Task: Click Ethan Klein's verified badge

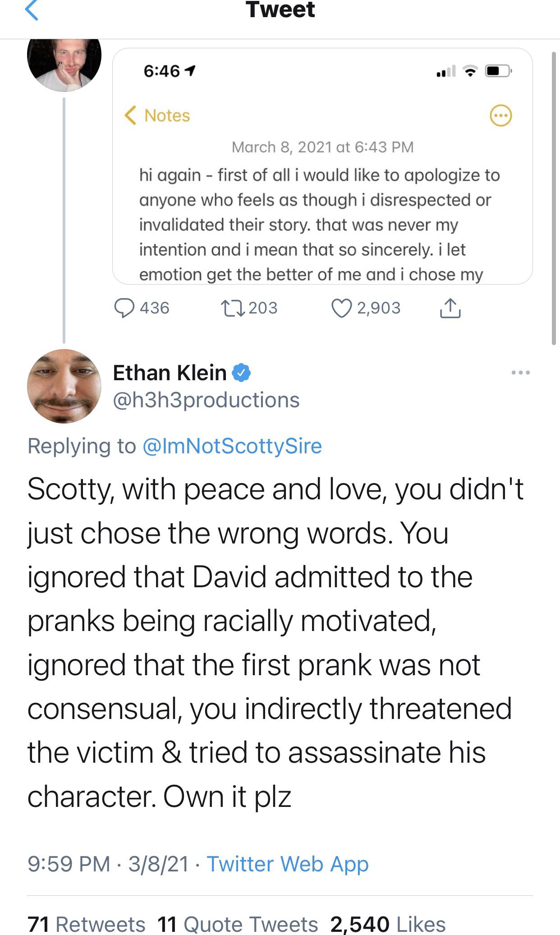Action: (242, 373)
